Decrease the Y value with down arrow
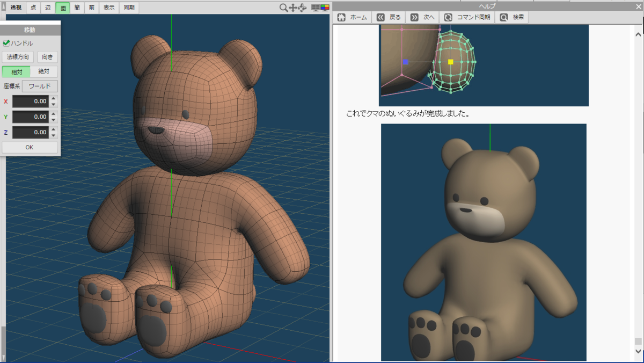The image size is (644, 363). tap(54, 120)
